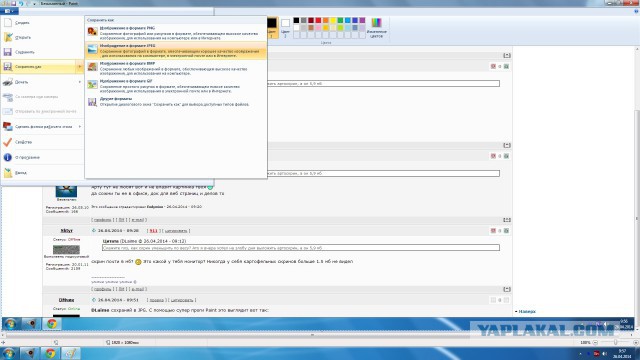Pick the dark red palette swatch
This screenshot has height=360, width=640.
point(311,20)
